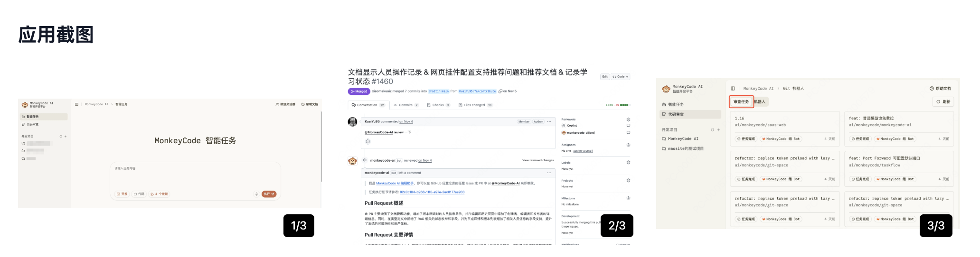Open the 4 个技能 chip
Viewport: 980px width, 257px height.
[x=160, y=194]
